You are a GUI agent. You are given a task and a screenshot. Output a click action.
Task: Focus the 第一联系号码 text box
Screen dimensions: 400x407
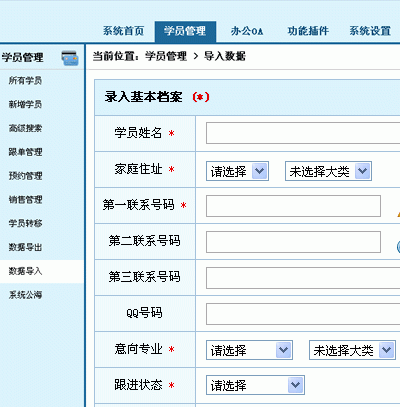pyautogui.click(x=293, y=206)
